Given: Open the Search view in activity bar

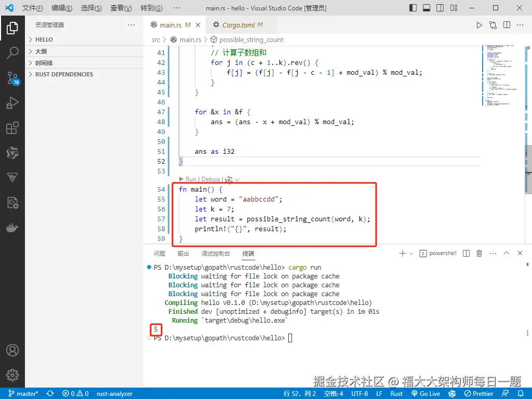Looking at the screenshot, I should point(12,53).
